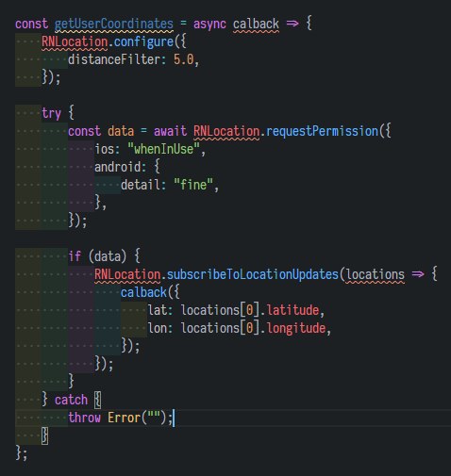
Task: Click the await keyword
Action: [x=170, y=131]
